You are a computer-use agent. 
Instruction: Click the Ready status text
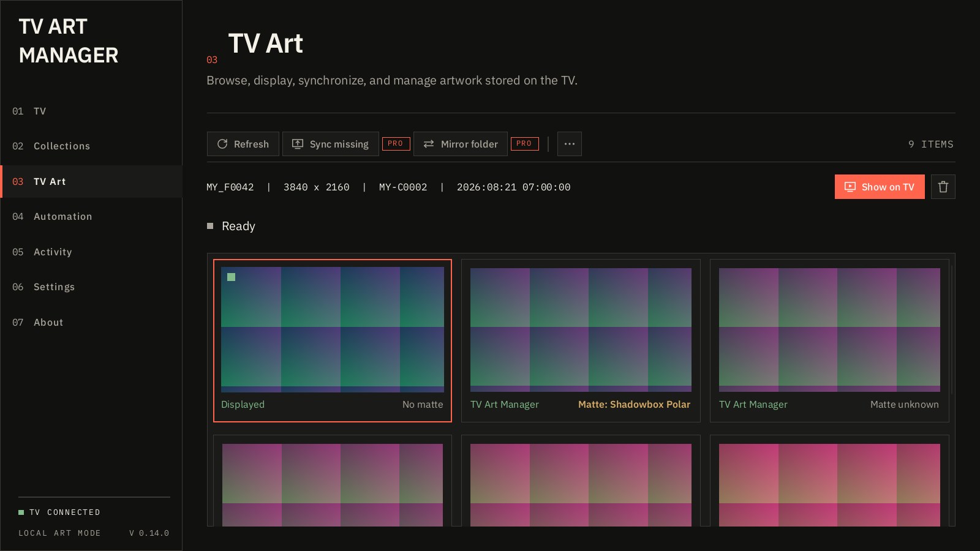click(238, 226)
